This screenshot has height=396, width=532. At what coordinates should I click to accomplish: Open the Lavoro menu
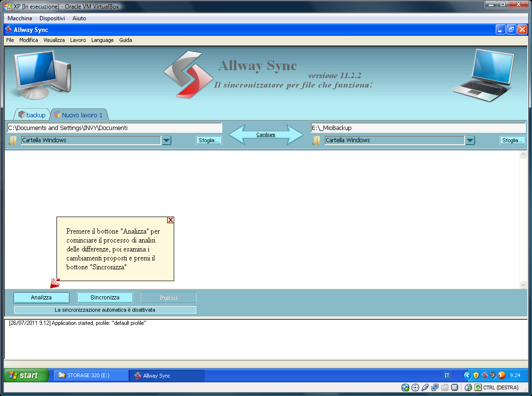coord(78,40)
